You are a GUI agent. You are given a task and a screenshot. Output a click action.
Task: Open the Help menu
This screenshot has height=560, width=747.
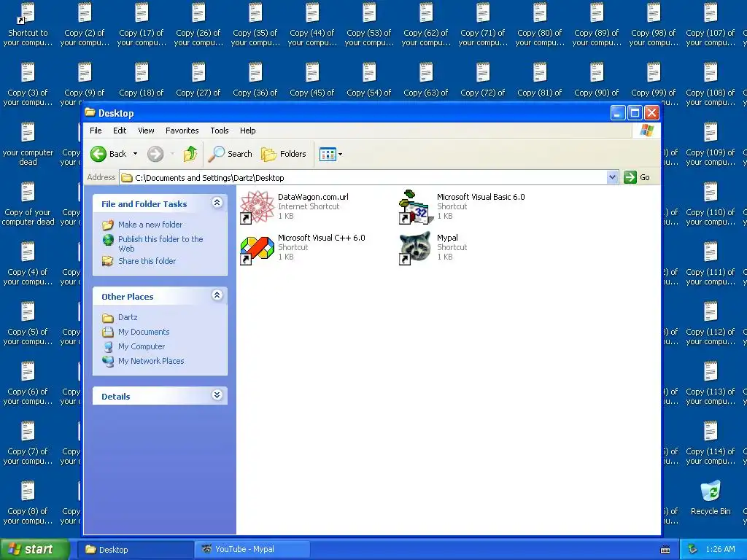pos(247,131)
